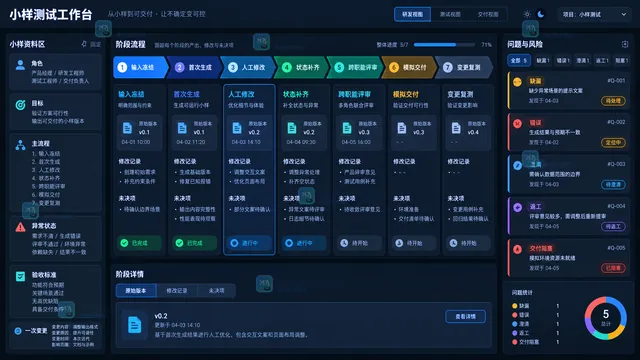Click the yellow 缺漏 legend dot in 问题统计
Image resolution: width=640 pixels, height=360 pixels.
[x=514, y=306]
